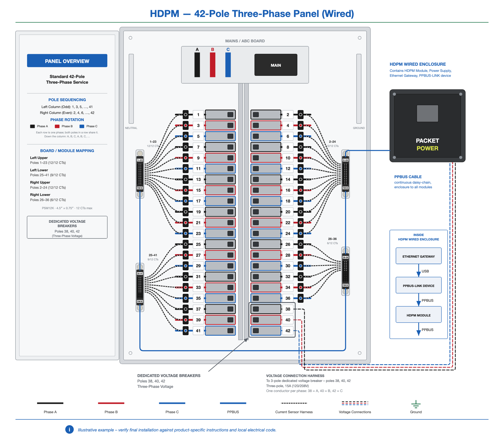Click the MAINS / ABC BOARD label
Image resolution: width=504 pixels, height=441 pixels.
click(x=245, y=41)
